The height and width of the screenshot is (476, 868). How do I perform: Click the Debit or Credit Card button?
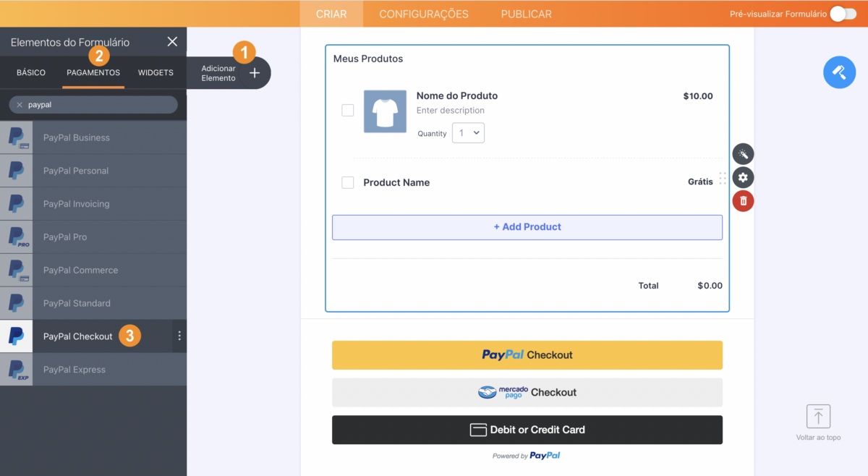pyautogui.click(x=527, y=430)
